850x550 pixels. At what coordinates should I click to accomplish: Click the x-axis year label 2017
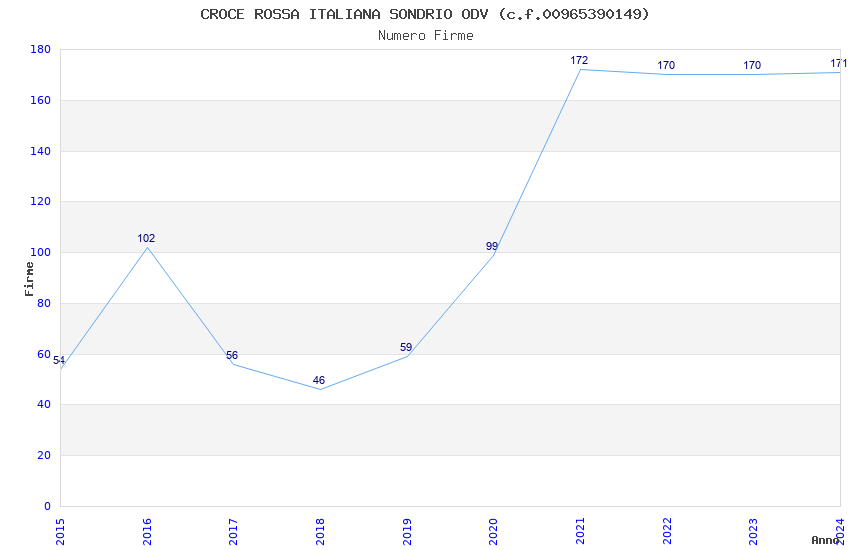click(x=234, y=532)
